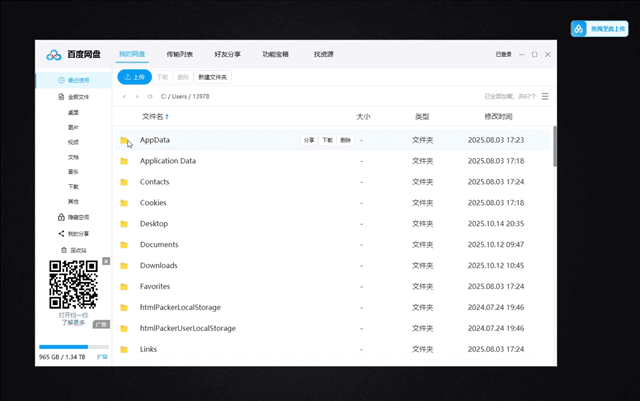Viewport: 640px width, 401px height.
Task: Click 扩容 to expand storage
Action: pos(102,357)
